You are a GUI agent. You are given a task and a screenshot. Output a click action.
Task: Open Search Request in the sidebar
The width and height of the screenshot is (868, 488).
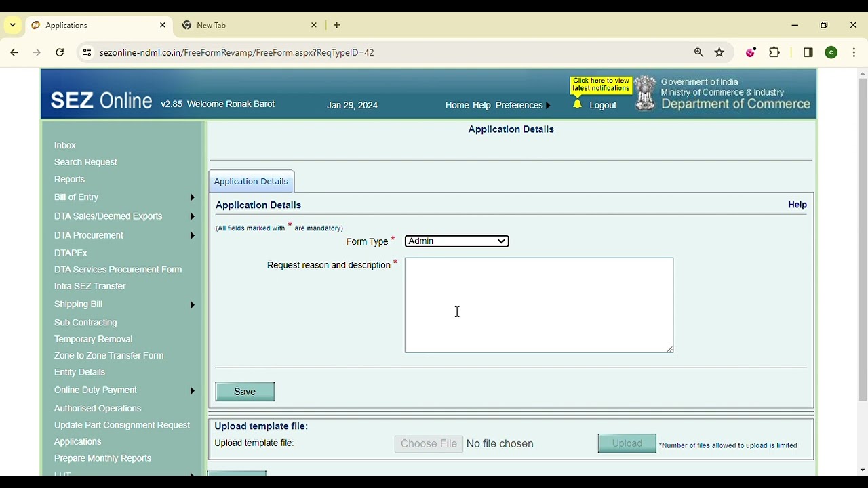click(85, 162)
